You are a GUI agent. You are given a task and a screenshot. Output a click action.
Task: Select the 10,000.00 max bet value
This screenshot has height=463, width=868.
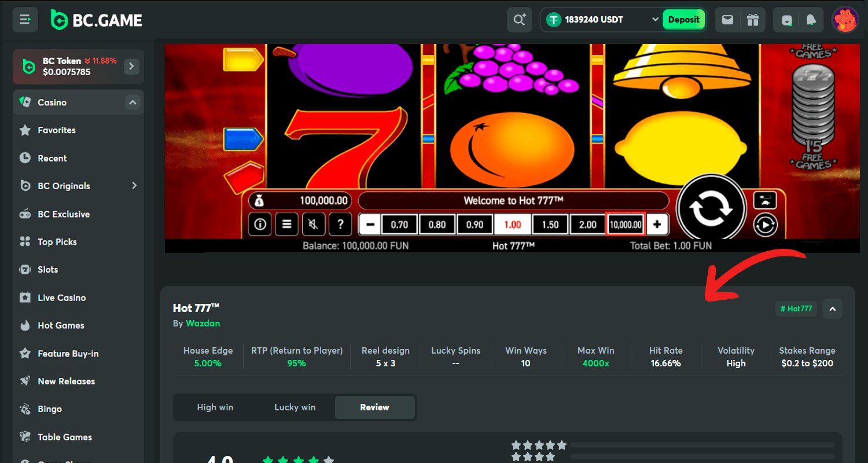point(626,225)
